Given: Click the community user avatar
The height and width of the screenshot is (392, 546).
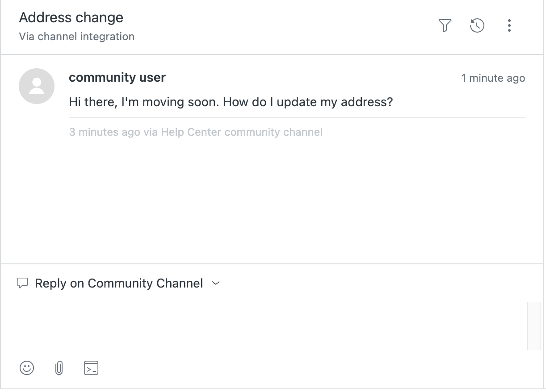Looking at the screenshot, I should click(37, 86).
